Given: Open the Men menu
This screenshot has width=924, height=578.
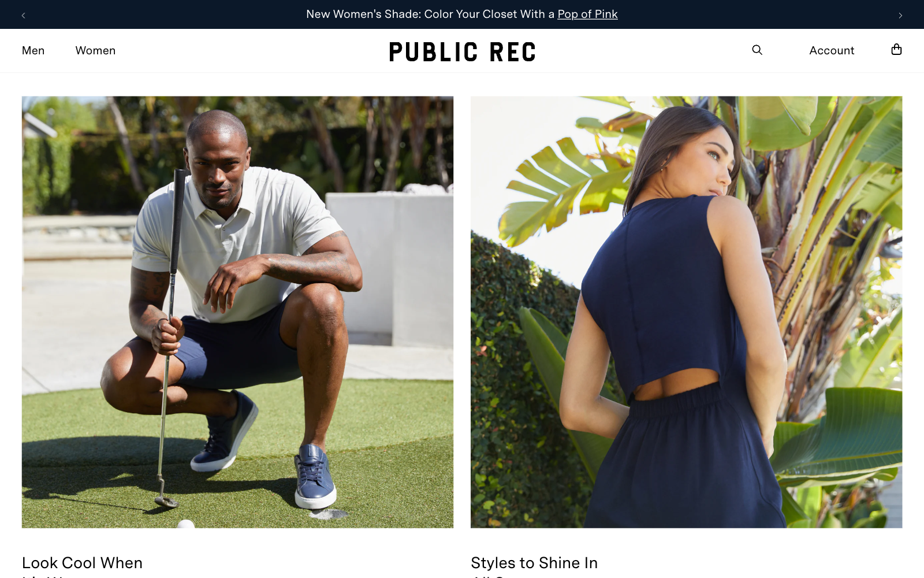Looking at the screenshot, I should point(33,50).
